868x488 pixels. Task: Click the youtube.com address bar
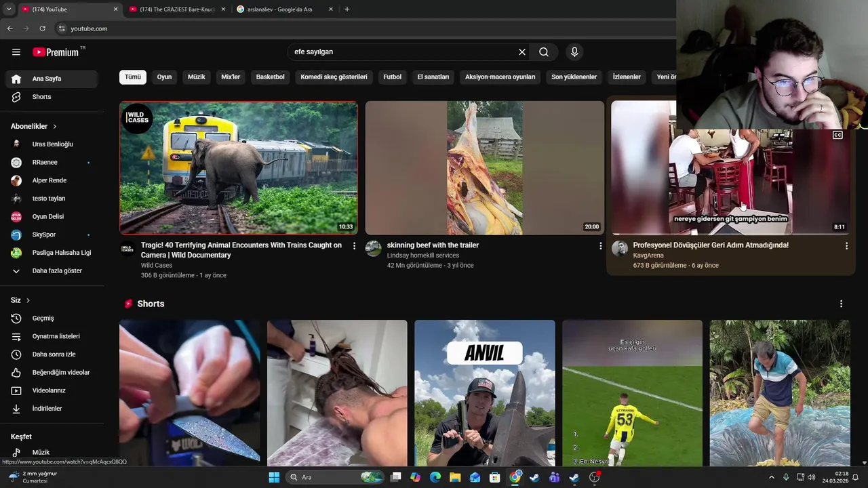pos(366,28)
